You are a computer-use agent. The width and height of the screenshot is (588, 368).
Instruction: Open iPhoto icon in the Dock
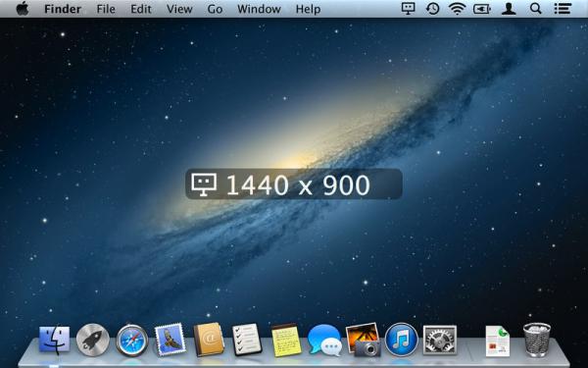click(363, 340)
